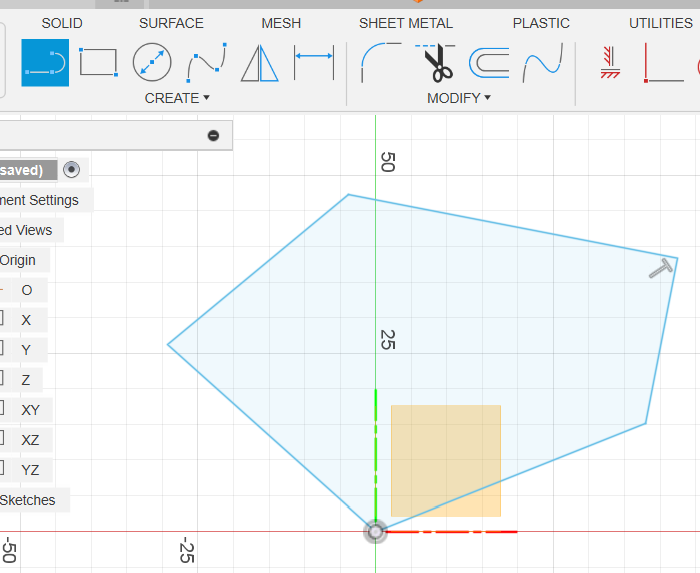Click the constraint glyph near right vertex
This screenshot has width=700, height=573.
(661, 269)
